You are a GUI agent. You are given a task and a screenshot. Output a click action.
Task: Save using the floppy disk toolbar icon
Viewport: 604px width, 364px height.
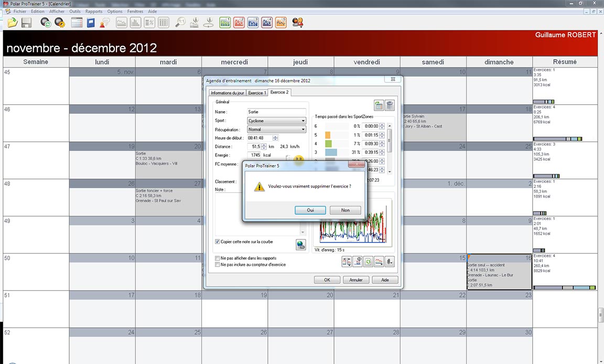click(x=26, y=23)
